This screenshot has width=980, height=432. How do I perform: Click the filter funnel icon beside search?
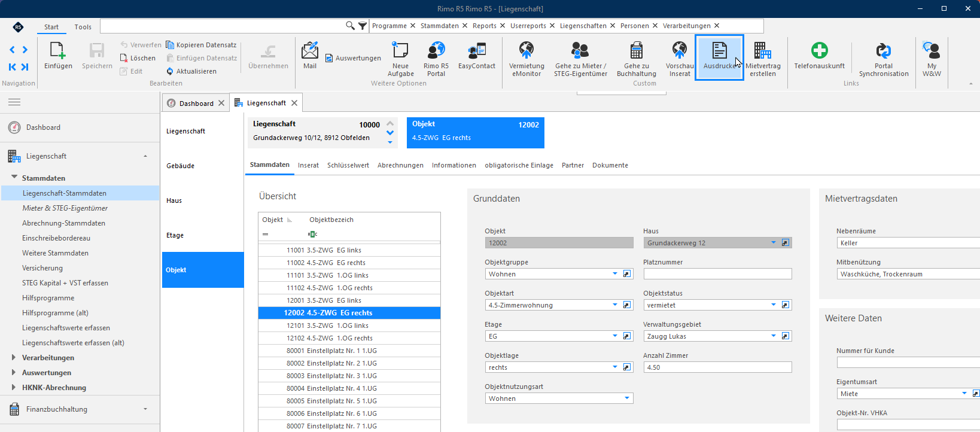(363, 26)
